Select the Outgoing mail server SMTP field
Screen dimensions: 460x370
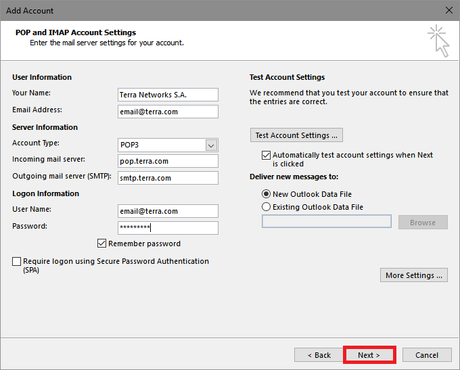click(x=168, y=178)
